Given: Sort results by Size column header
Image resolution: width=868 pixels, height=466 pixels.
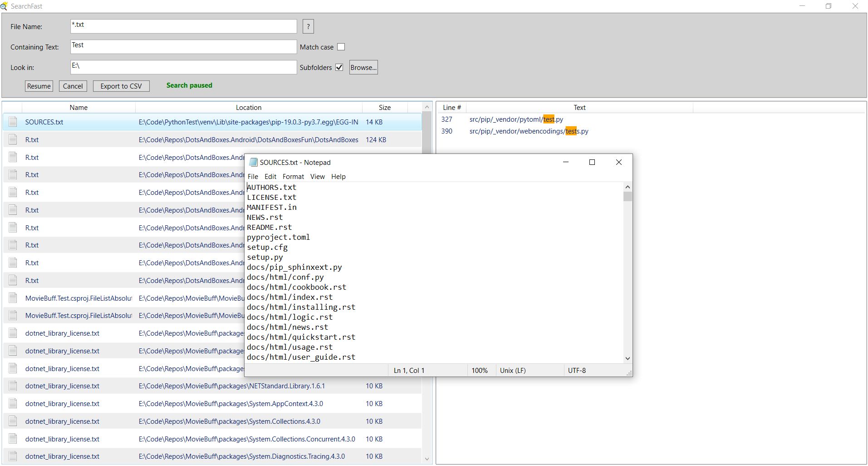Looking at the screenshot, I should (385, 108).
